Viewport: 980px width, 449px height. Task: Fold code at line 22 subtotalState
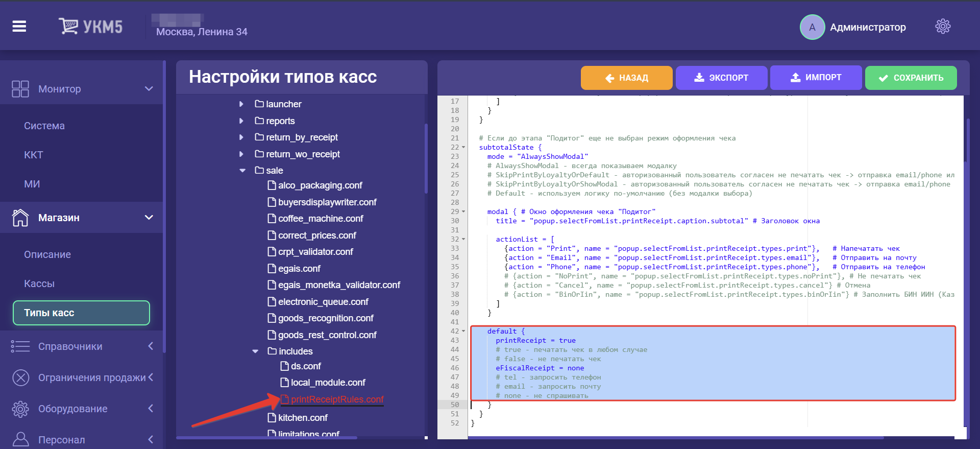click(x=463, y=147)
